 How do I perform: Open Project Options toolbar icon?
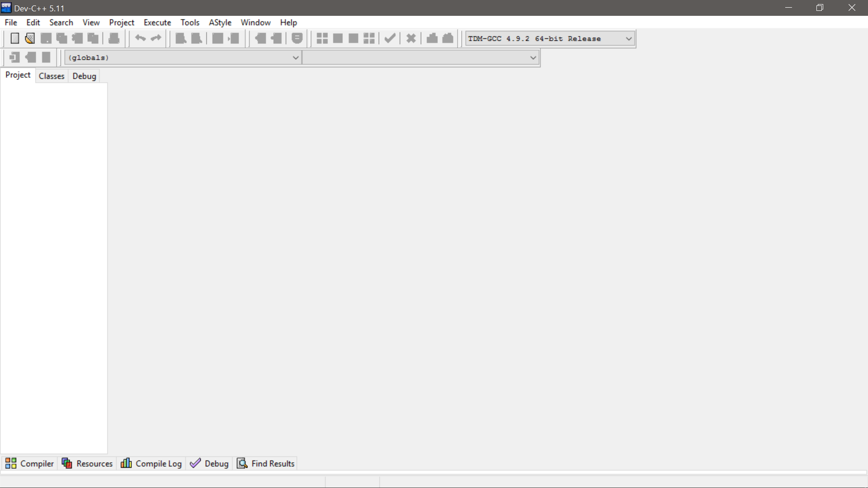(297, 38)
